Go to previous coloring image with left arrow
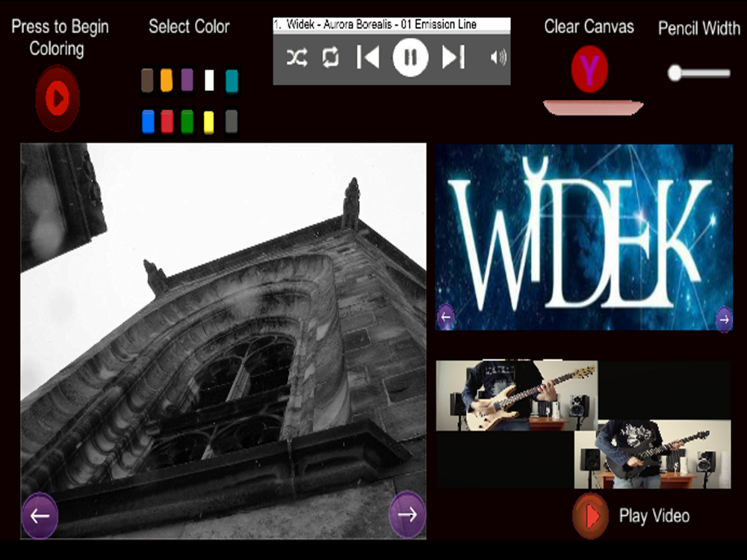 [x=40, y=515]
